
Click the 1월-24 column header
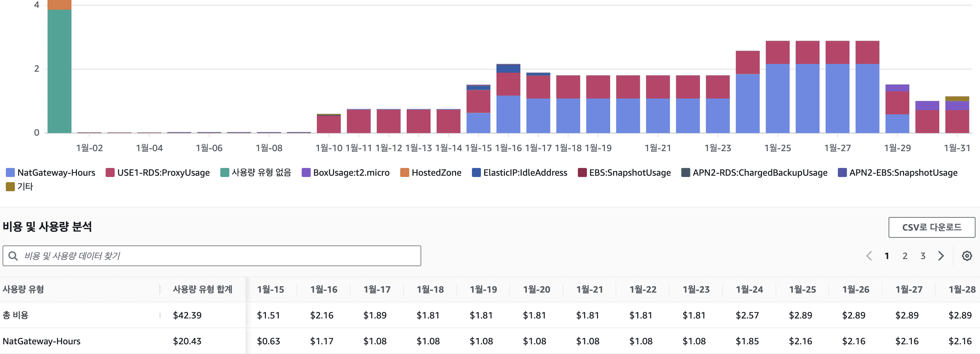749,289
